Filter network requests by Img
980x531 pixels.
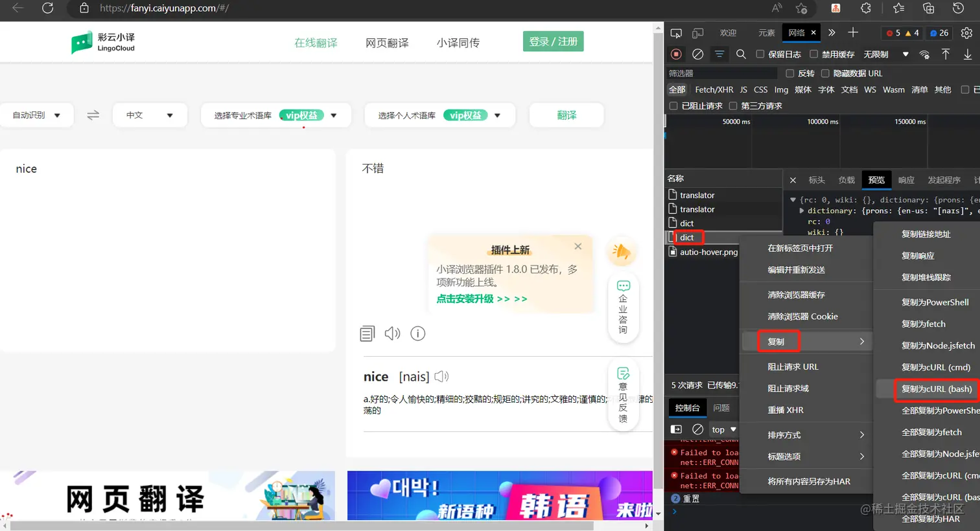[x=781, y=90]
